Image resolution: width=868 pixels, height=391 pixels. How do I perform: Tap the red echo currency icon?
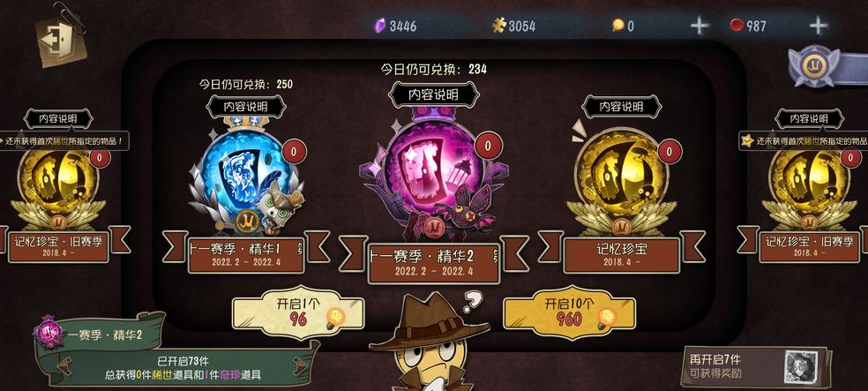point(737,26)
